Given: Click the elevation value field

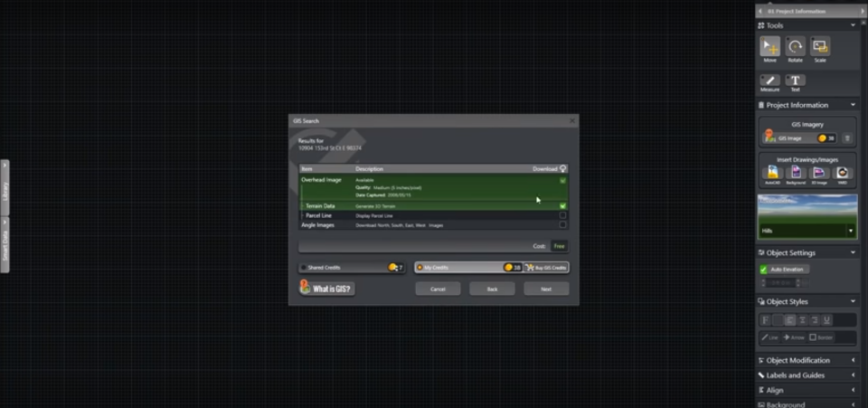Looking at the screenshot, I should (780, 283).
